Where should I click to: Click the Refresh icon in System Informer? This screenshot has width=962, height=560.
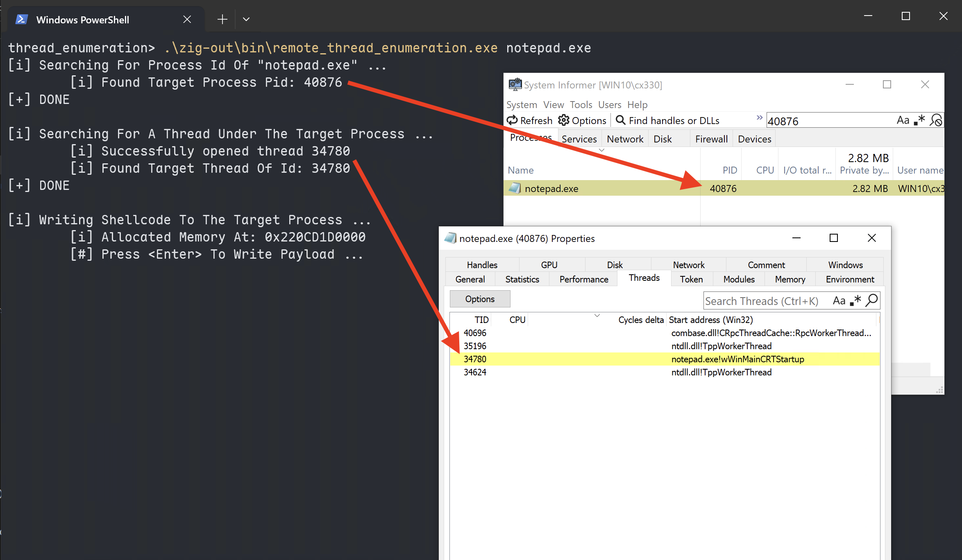(x=512, y=120)
